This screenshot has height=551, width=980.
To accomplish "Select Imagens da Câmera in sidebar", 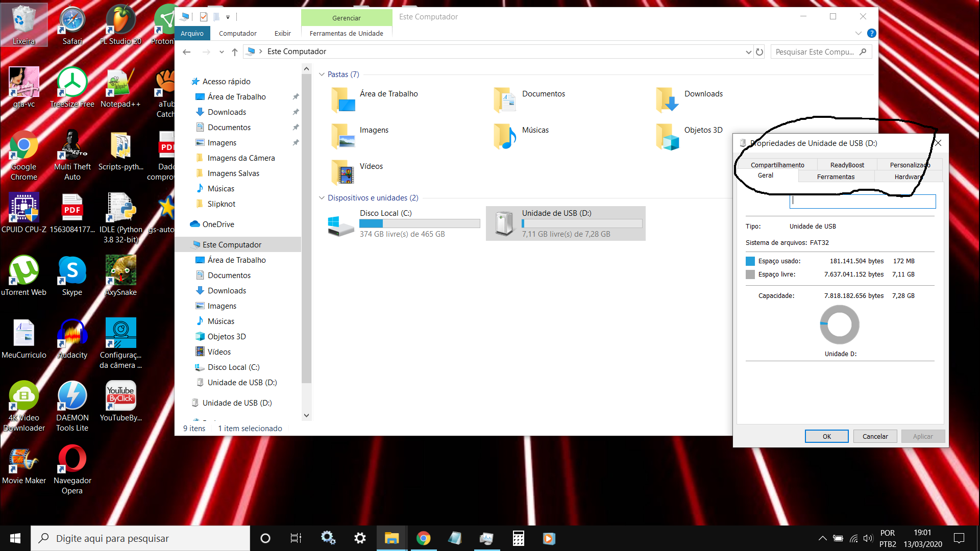I will tap(241, 158).
